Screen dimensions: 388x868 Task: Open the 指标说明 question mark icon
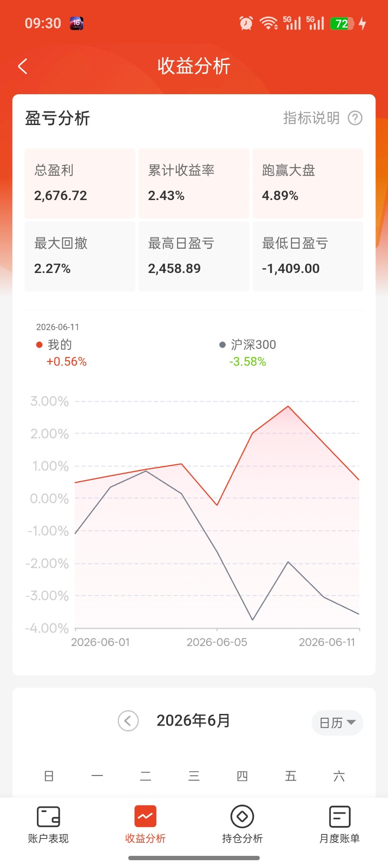[355, 118]
